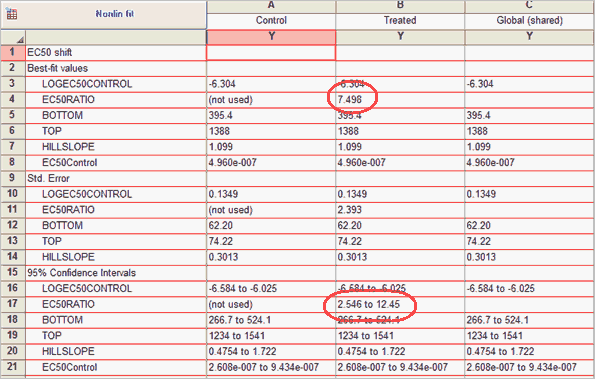Click the EC50RATIO confidence interval 2.546 to 12.45

coord(368,304)
